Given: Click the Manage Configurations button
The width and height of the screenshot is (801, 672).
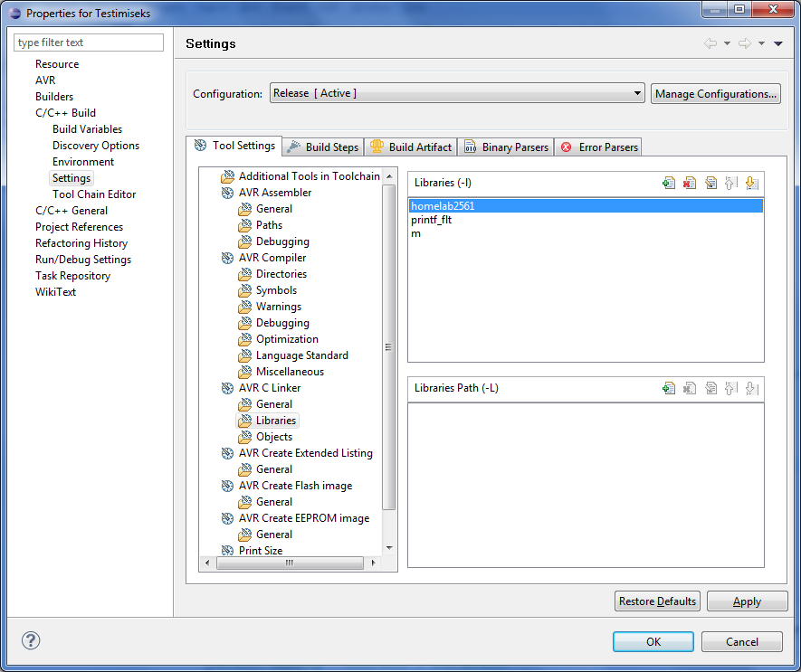Looking at the screenshot, I should point(715,93).
